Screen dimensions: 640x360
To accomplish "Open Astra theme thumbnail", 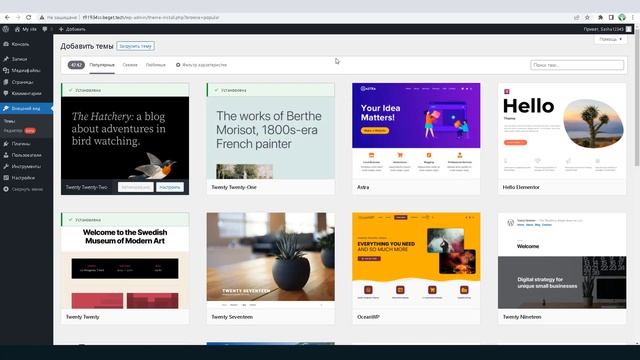I will [416, 131].
